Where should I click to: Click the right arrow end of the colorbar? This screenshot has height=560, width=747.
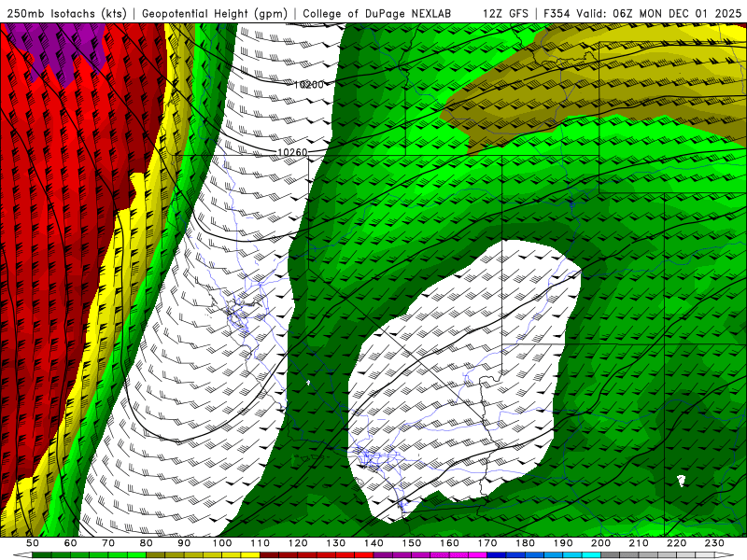tap(725, 555)
